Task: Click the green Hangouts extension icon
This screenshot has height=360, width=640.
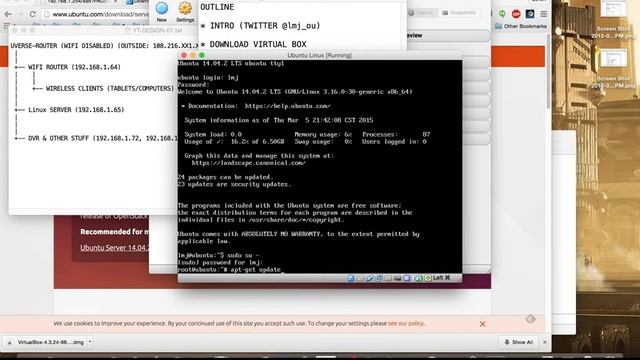Action: pos(502,14)
